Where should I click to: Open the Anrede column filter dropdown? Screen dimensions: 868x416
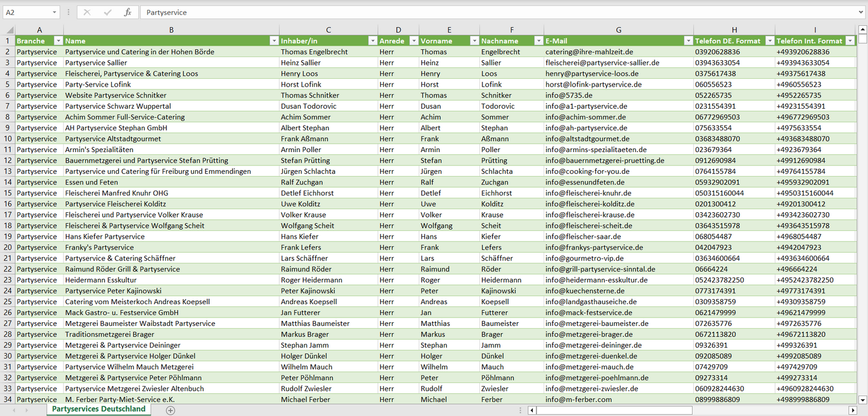pos(413,41)
